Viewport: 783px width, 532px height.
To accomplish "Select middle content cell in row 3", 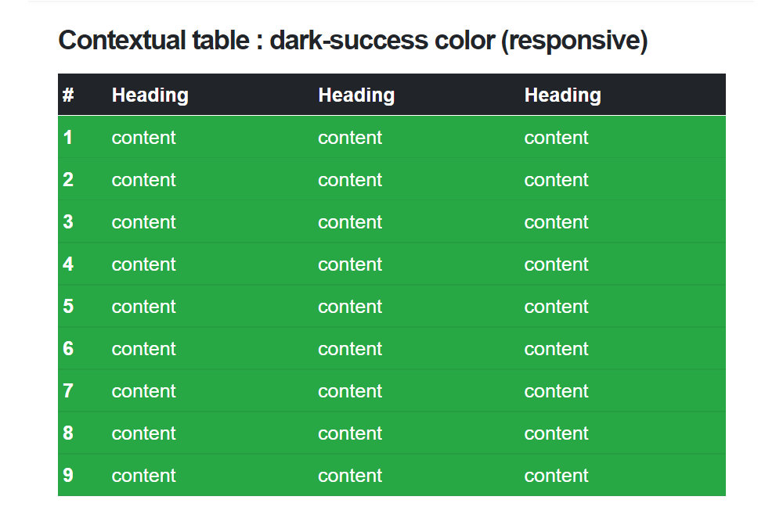I will (x=416, y=221).
